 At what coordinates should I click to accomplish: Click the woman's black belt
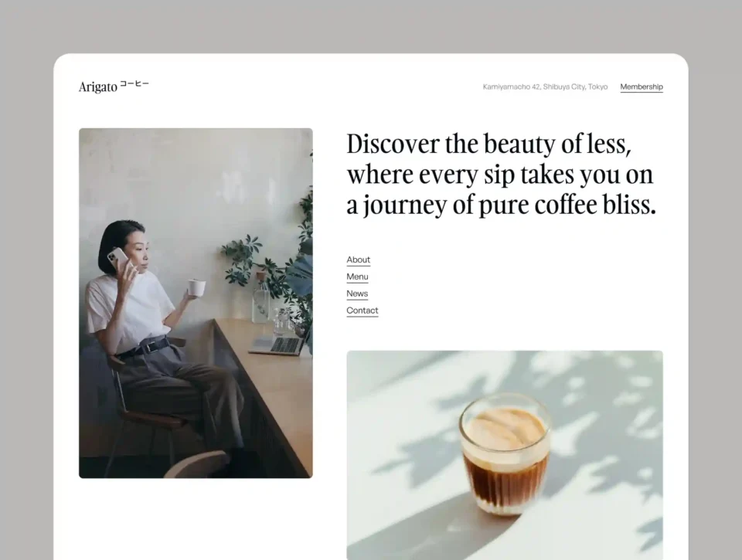pos(145,346)
